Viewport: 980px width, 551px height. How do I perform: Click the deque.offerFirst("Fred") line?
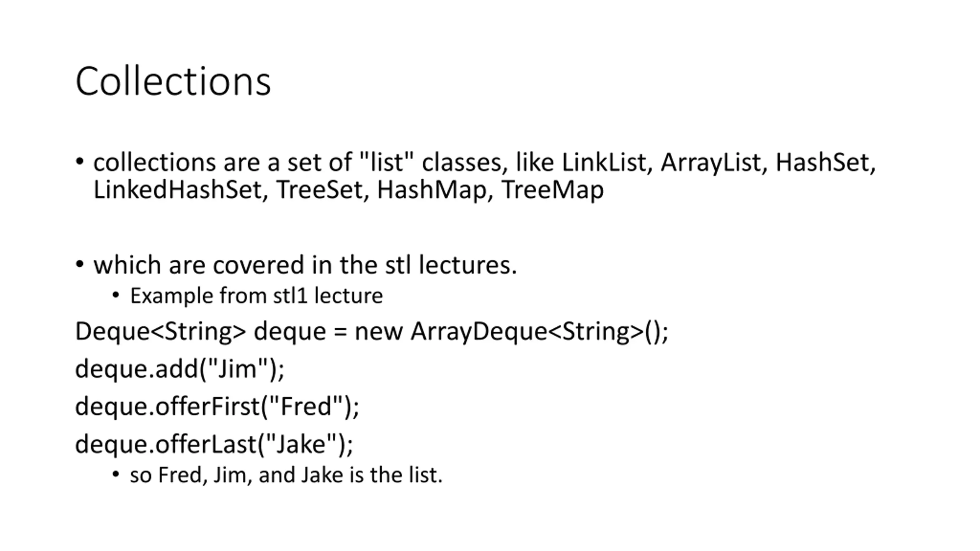217,407
